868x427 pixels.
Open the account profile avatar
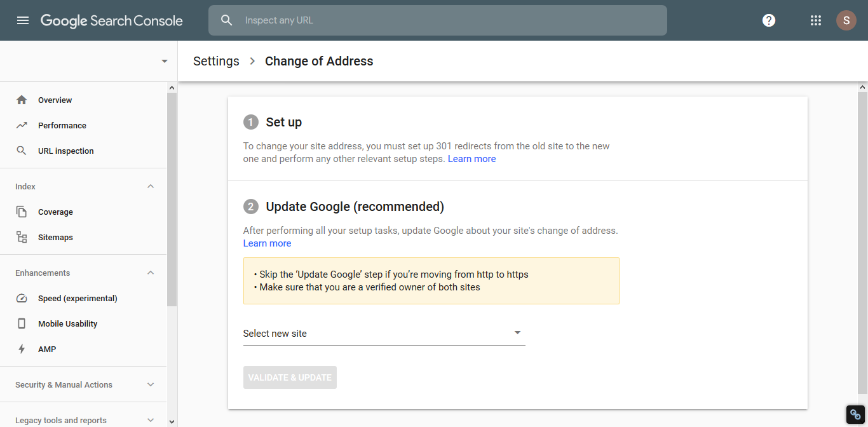(846, 20)
